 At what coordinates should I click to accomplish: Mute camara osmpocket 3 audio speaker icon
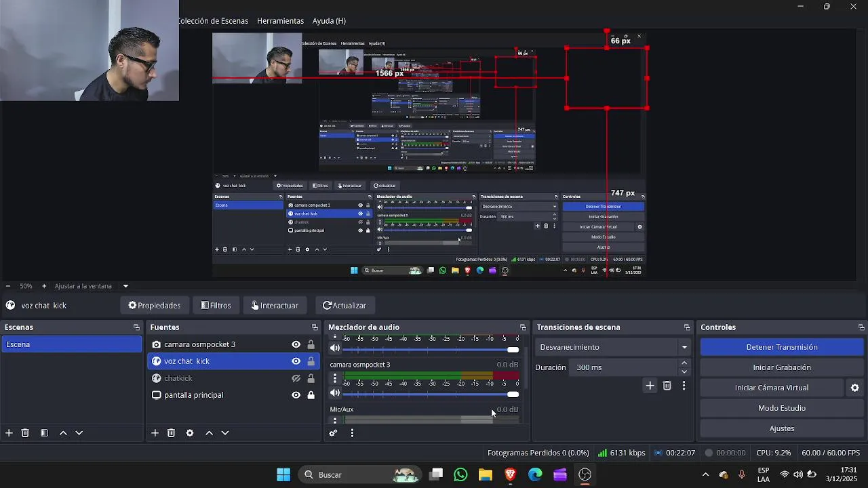click(334, 393)
